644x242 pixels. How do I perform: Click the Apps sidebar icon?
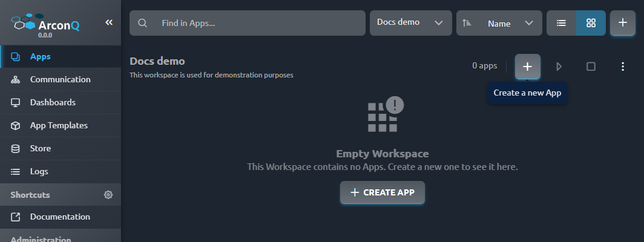tap(15, 57)
